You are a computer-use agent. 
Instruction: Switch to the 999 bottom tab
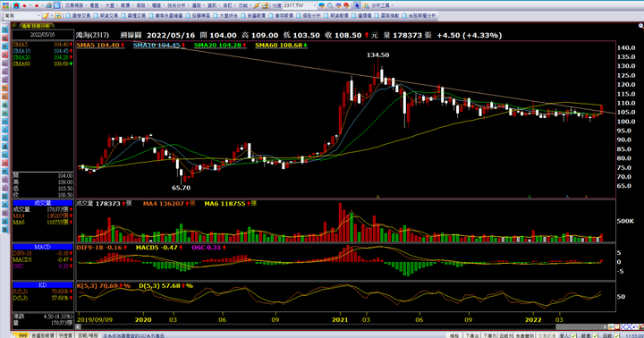[21, 335]
